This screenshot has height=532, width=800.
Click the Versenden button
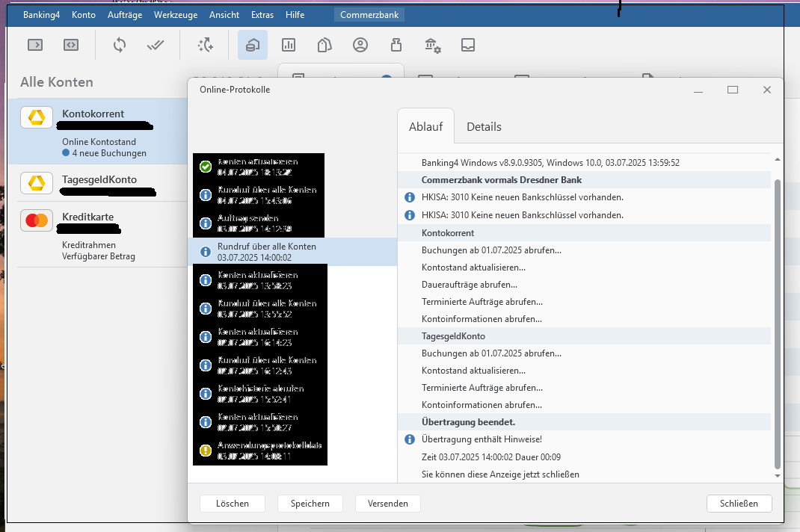click(x=388, y=504)
